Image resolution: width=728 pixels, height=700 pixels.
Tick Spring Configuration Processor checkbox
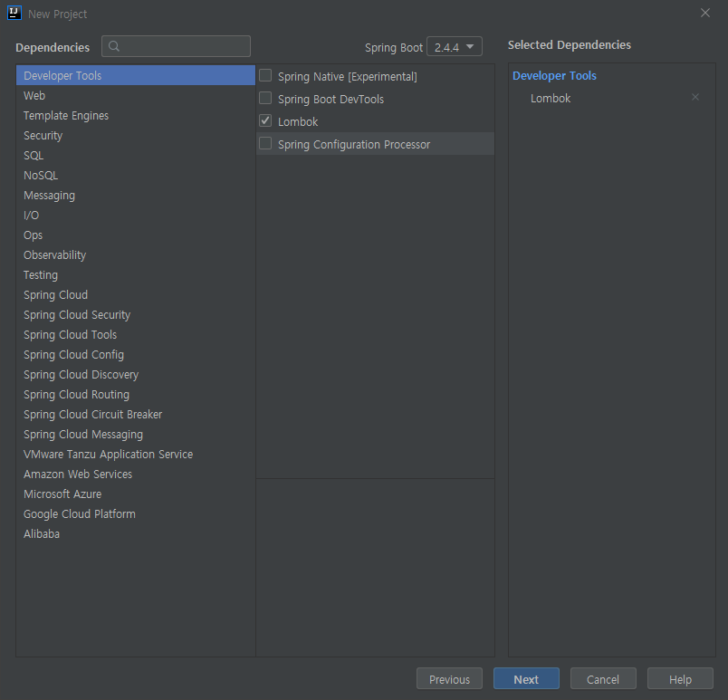tap(265, 143)
